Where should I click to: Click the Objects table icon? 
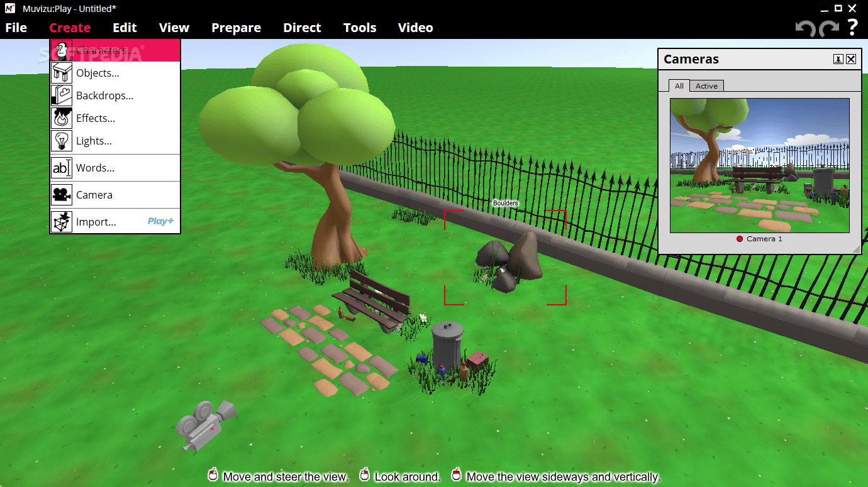click(x=62, y=73)
